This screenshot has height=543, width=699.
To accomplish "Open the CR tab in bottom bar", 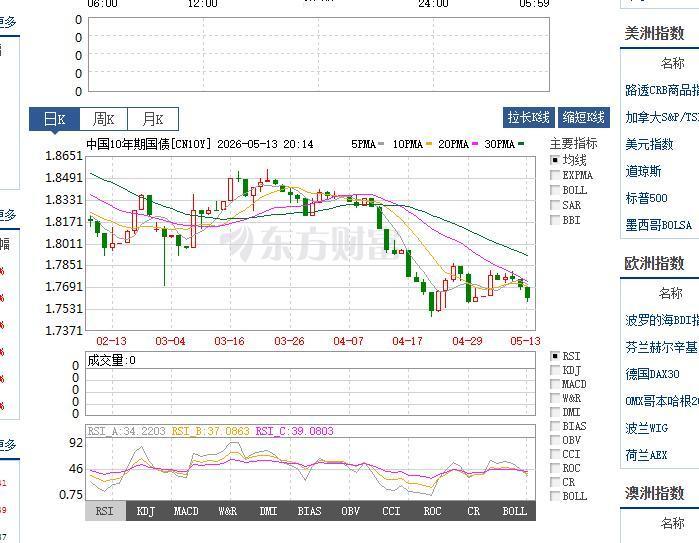I will pos(473,511).
